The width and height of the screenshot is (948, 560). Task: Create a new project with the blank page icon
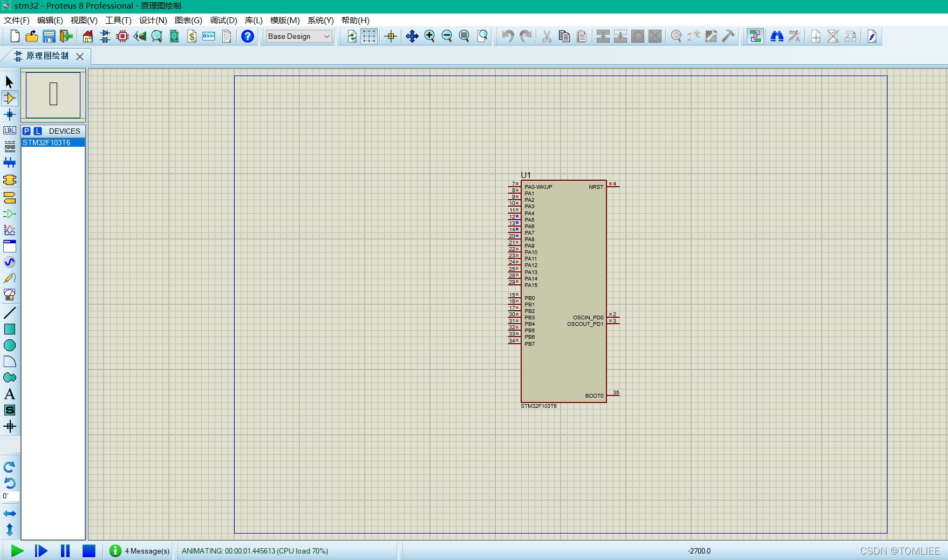click(15, 36)
